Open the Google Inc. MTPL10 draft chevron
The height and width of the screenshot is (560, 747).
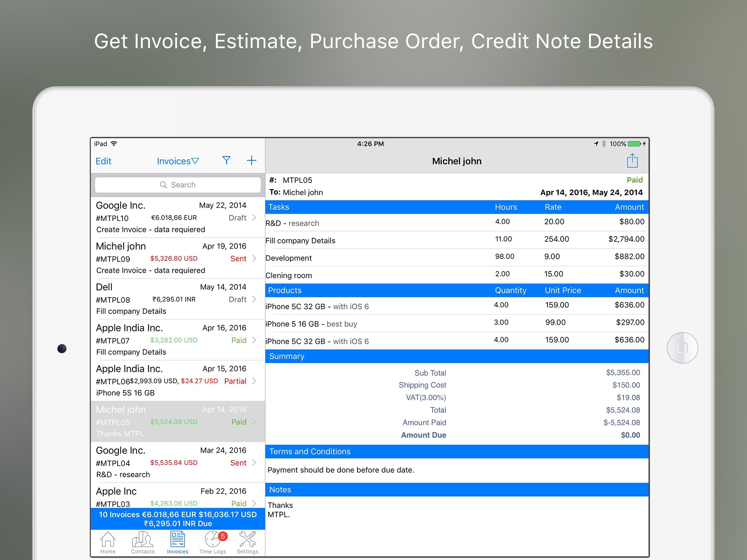(254, 218)
